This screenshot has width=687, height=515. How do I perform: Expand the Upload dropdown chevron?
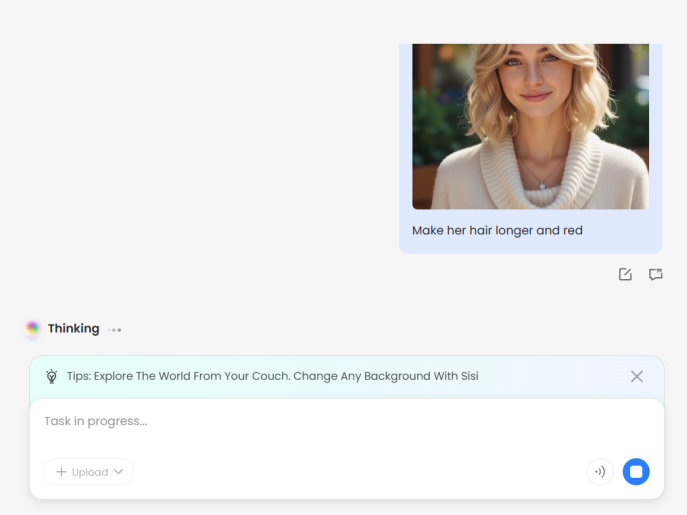(x=118, y=472)
